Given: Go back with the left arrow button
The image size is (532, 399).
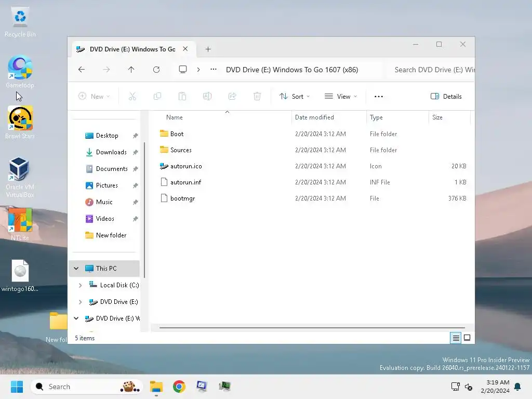Looking at the screenshot, I should tap(82, 70).
